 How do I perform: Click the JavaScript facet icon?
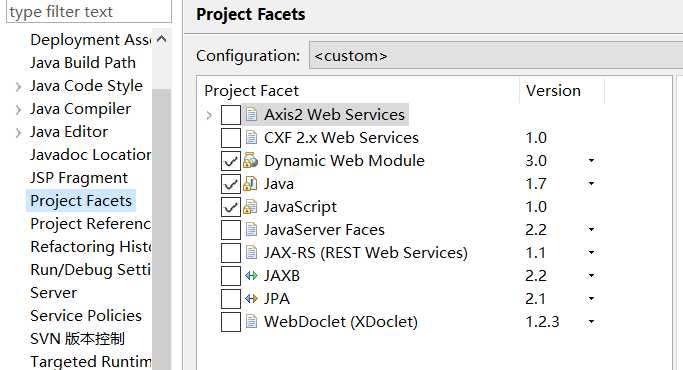(250, 207)
